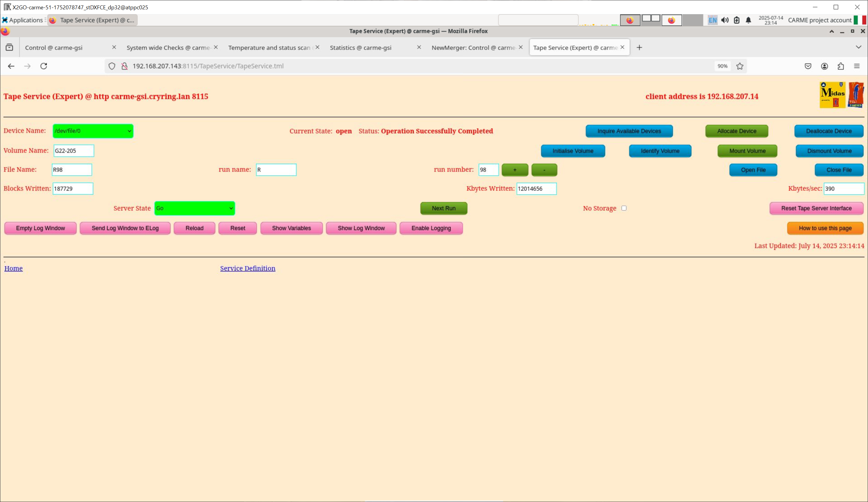The height and width of the screenshot is (502, 868).
Task: Increment run number with plus button
Action: [515, 170]
